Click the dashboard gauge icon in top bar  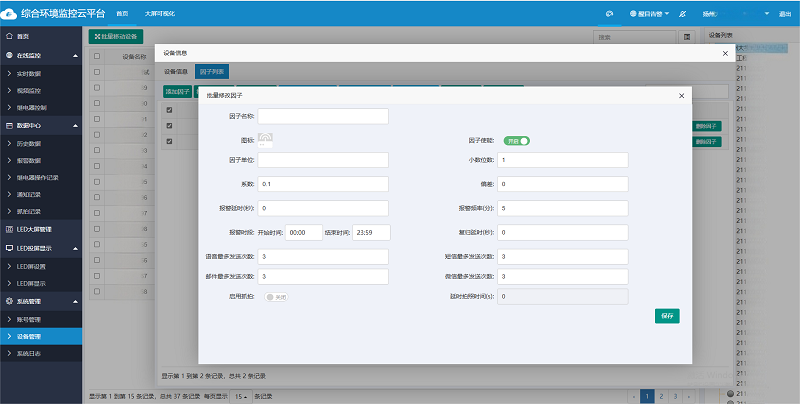(x=609, y=15)
